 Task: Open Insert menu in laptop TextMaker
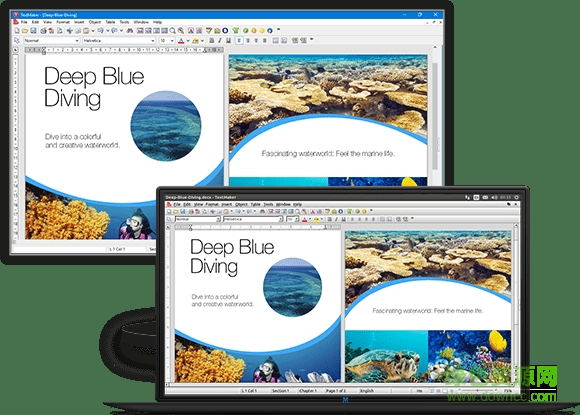coord(226,204)
